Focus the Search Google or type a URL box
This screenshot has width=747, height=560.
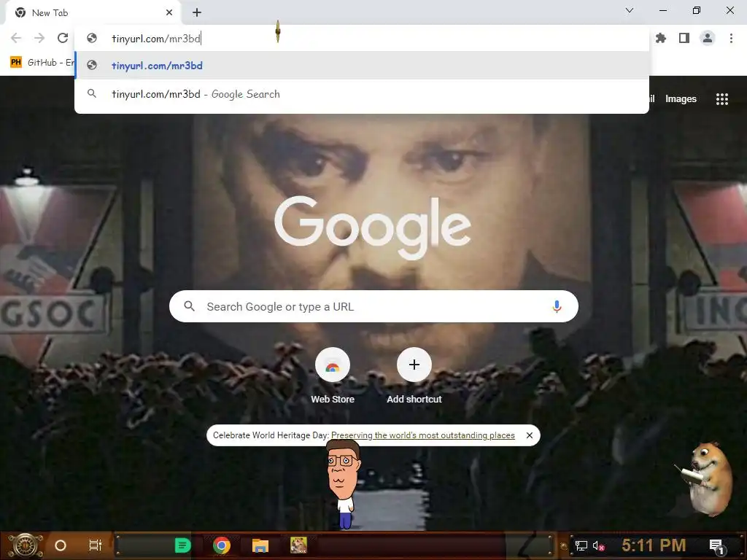pyautogui.click(x=373, y=306)
